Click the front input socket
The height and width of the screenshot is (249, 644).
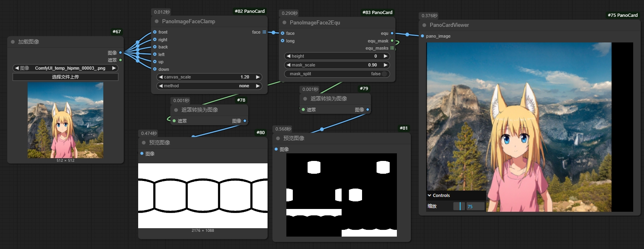tap(155, 32)
